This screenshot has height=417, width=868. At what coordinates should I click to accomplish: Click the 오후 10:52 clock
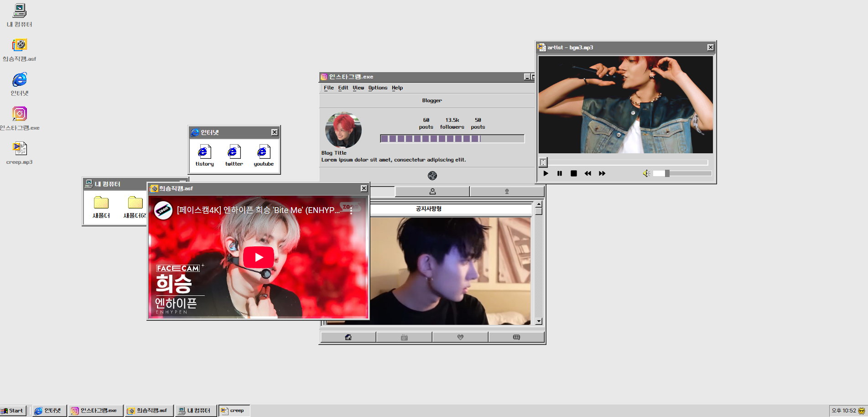pos(843,411)
